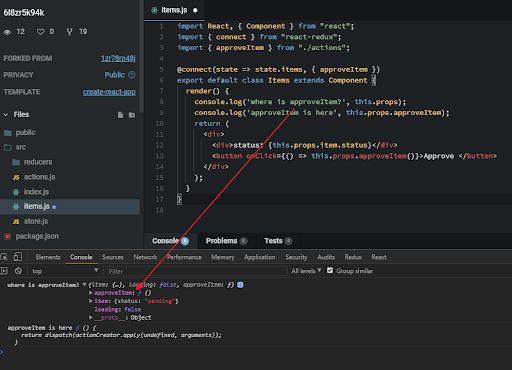The image size is (512, 370).
Task: Open the DevTools Memory tab
Action: pyautogui.click(x=223, y=257)
